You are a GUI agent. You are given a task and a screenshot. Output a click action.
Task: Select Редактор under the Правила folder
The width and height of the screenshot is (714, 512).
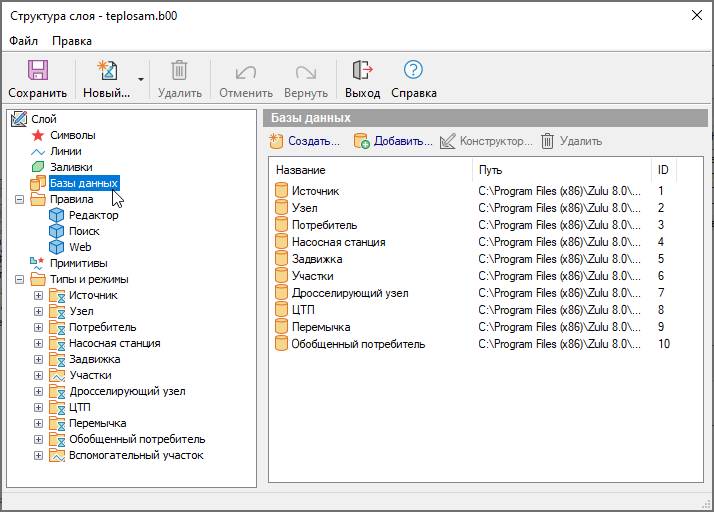pyautogui.click(x=93, y=215)
